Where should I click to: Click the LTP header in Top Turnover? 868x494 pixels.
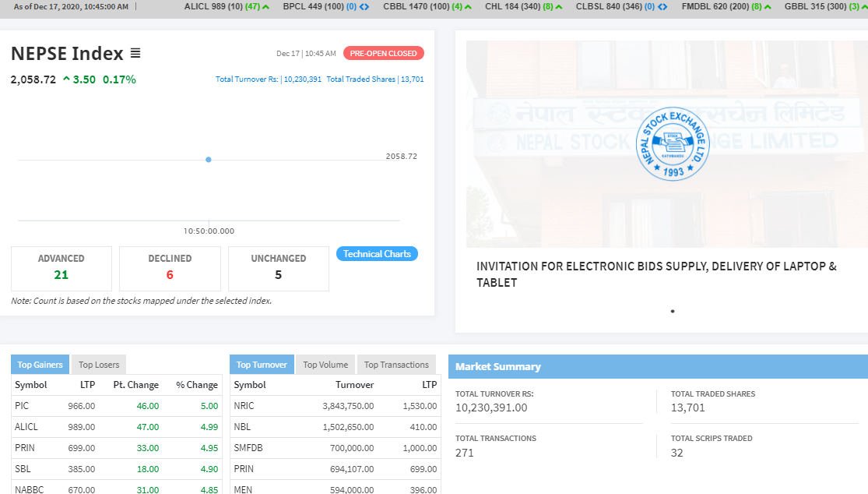[x=430, y=385]
